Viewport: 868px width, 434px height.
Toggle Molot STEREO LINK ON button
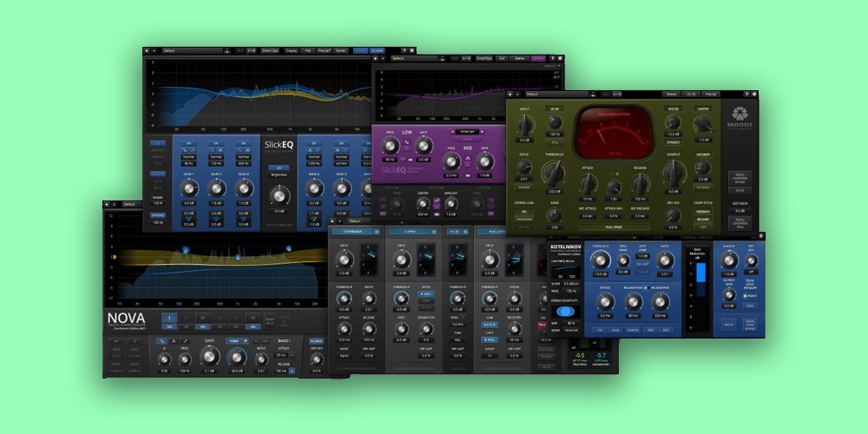click(523, 211)
